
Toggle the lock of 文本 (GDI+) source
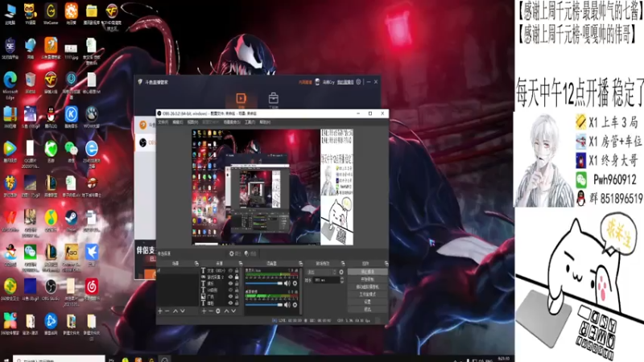237,270
